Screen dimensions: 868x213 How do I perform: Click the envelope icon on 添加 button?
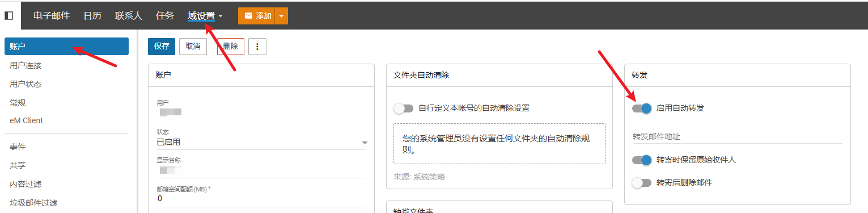(248, 16)
